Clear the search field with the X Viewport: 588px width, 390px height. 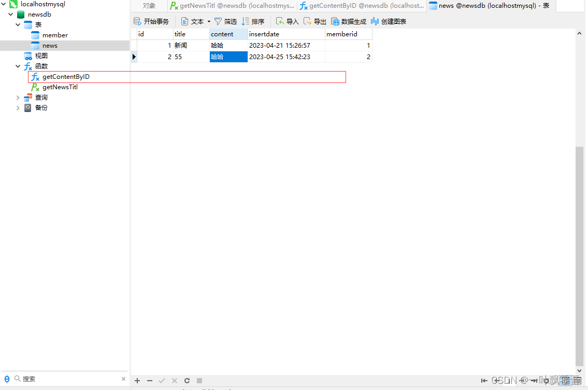point(123,379)
